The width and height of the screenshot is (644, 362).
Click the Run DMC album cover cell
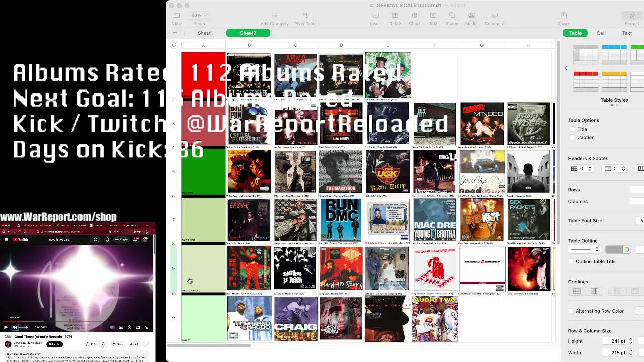pyautogui.click(x=341, y=220)
